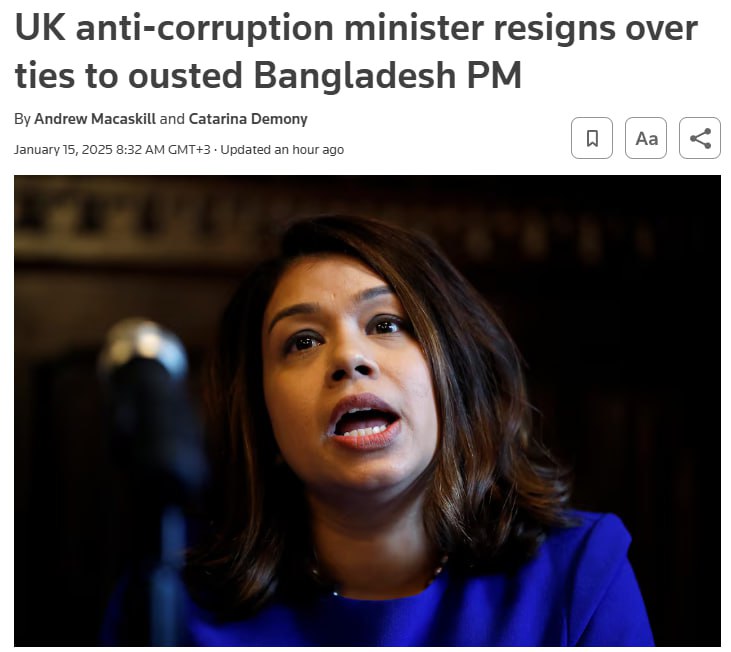Adjust font size via the Aa button
This screenshot has height=652, width=731.
(x=646, y=138)
